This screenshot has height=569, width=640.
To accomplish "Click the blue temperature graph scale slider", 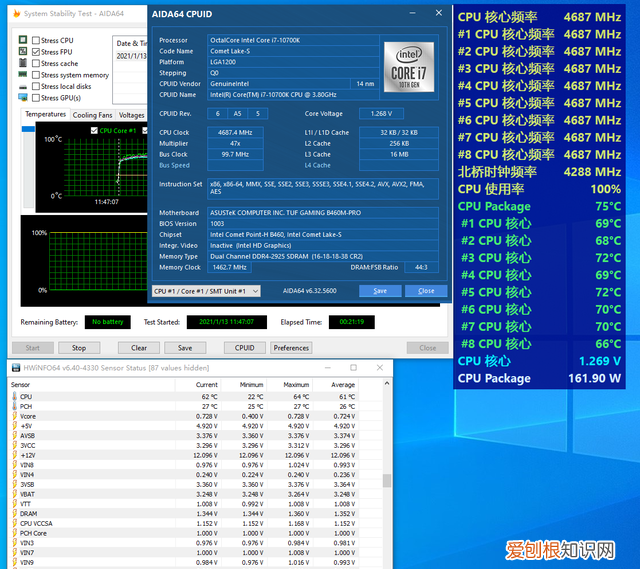I will pos(28,129).
